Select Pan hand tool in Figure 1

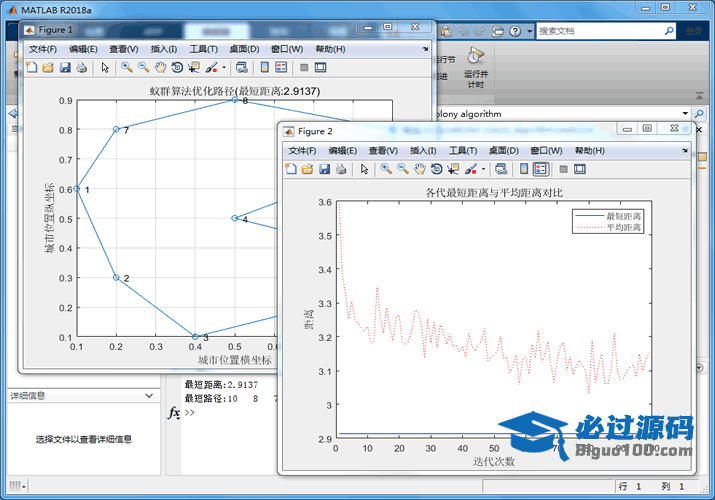[x=160, y=67]
